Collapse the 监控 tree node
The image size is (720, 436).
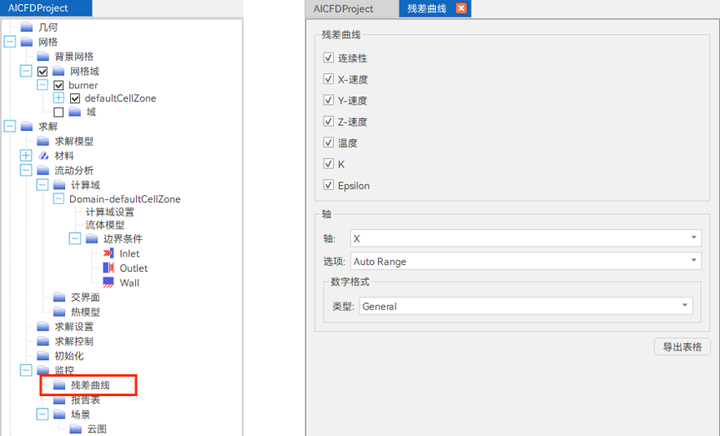point(26,370)
